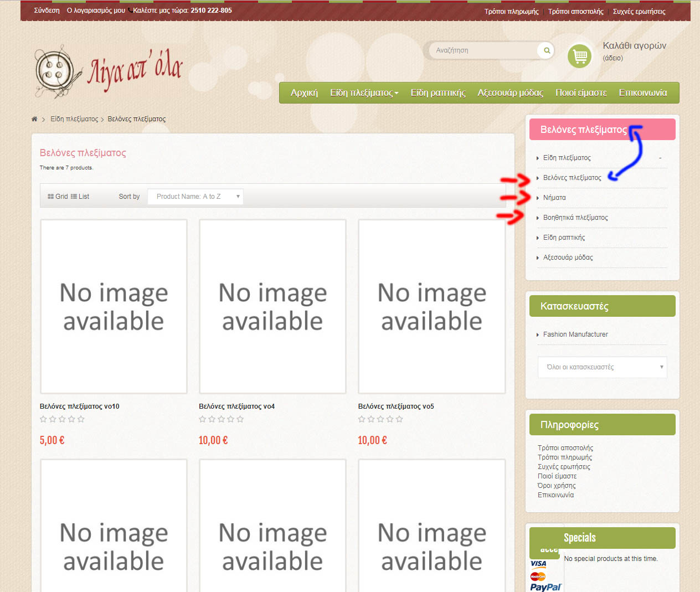
Task: Click rating stars for Βελόνες πλεξίματος νο5
Action: click(380, 419)
